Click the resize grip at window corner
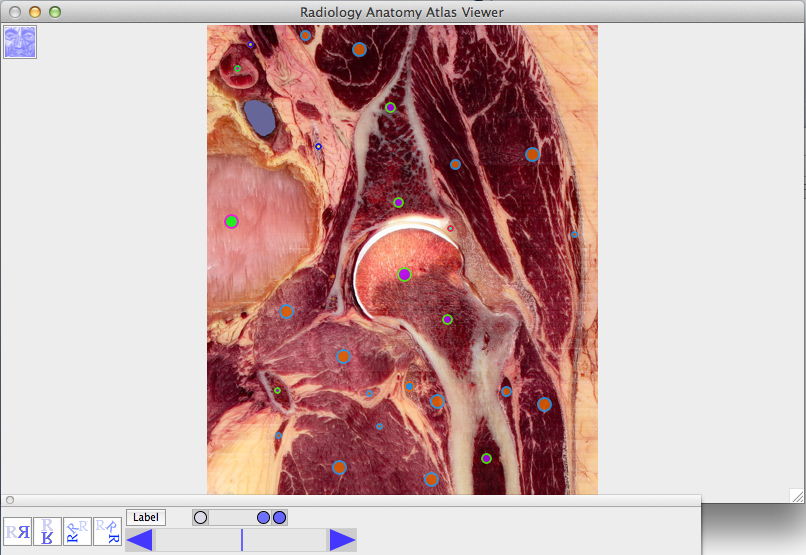 [x=796, y=495]
